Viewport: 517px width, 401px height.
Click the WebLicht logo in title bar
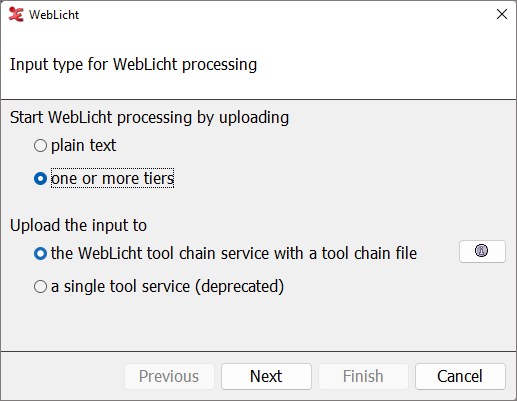pos(16,15)
